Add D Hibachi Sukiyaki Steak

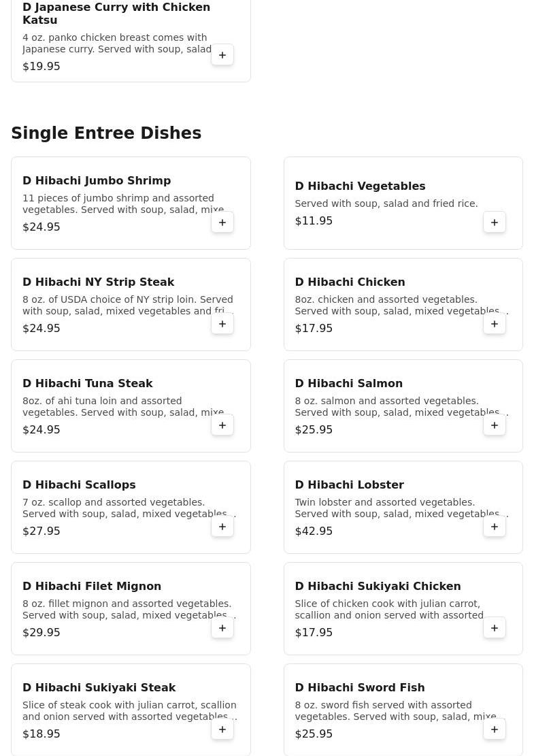point(222,729)
